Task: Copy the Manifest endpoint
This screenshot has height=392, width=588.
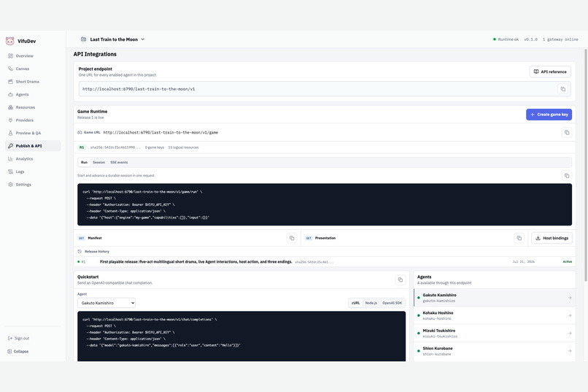Action: [292, 238]
